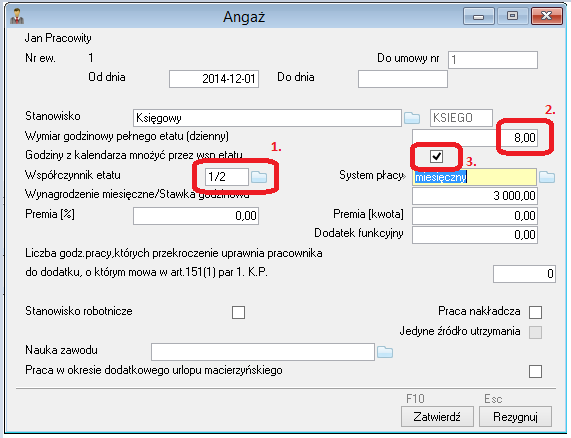Viewport: 571px width, 438px height.
Task: Click the overtime hours limit field showing 0
Action: [x=524, y=274]
